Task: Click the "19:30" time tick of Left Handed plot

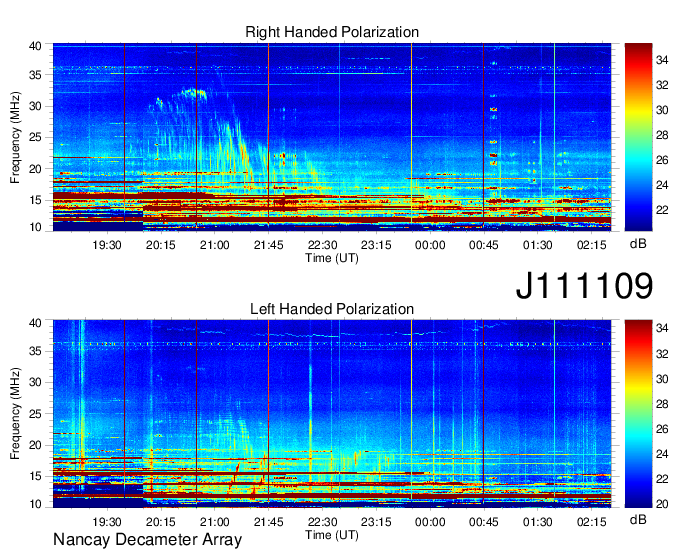Action: point(107,522)
